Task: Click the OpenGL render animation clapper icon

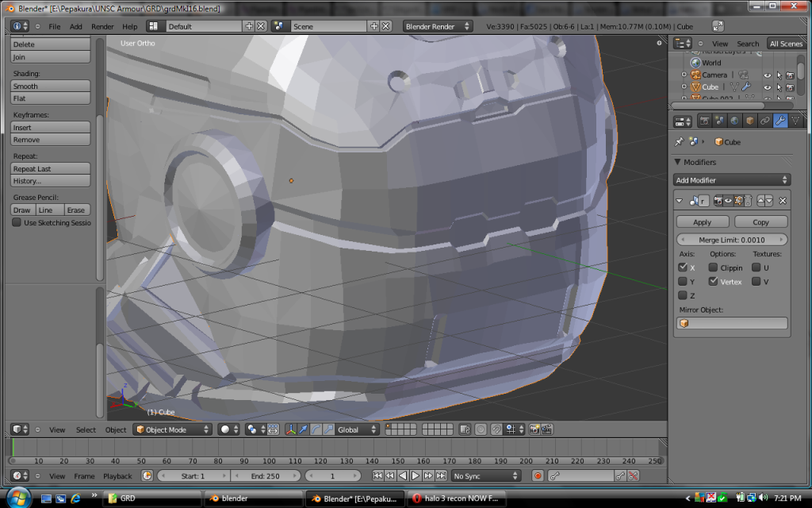Action: tap(547, 429)
